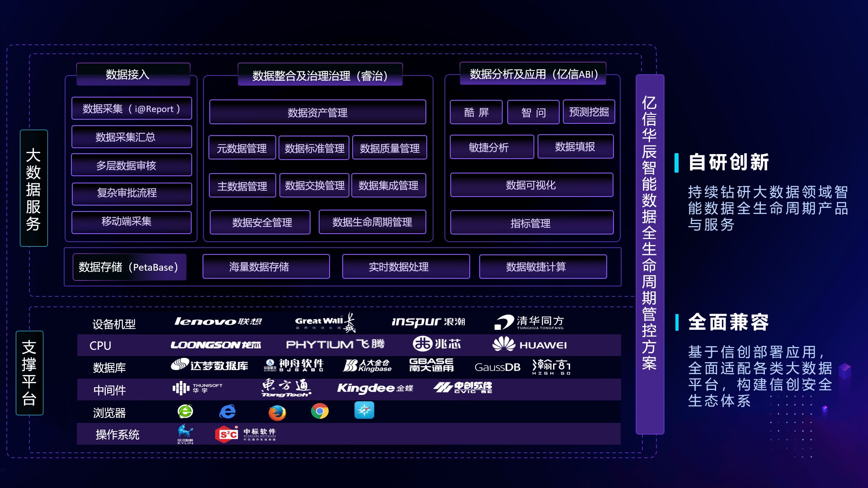
Task: Click the GaussDB database logo
Action: click(x=497, y=367)
